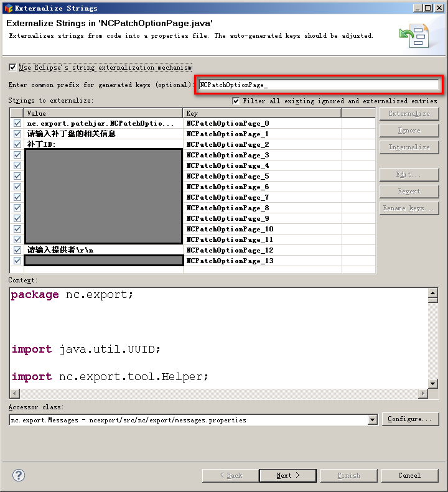Select the value nc.export.patchjar.NCPatchOptio...
Viewport: 448px width, 492px height.
tap(100, 123)
